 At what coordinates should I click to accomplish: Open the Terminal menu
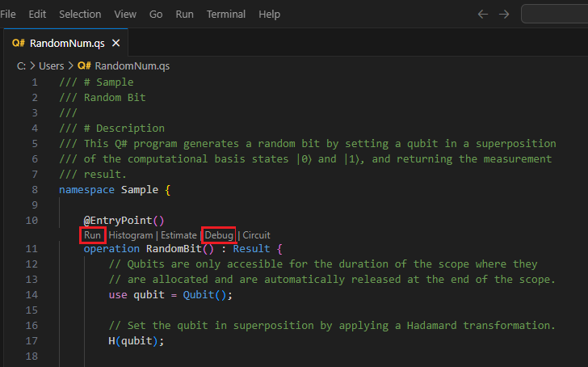(226, 15)
